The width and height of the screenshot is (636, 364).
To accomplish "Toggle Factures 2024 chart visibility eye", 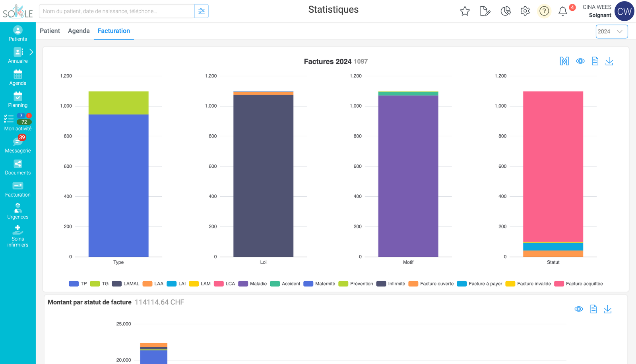I will point(580,61).
